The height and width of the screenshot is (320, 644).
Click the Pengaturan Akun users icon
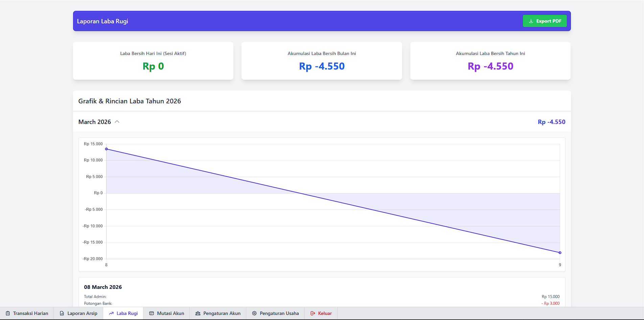[198, 313]
